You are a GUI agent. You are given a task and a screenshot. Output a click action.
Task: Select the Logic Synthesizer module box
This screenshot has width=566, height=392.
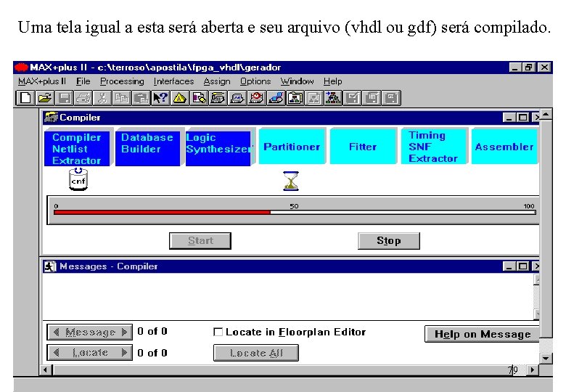[218, 149]
